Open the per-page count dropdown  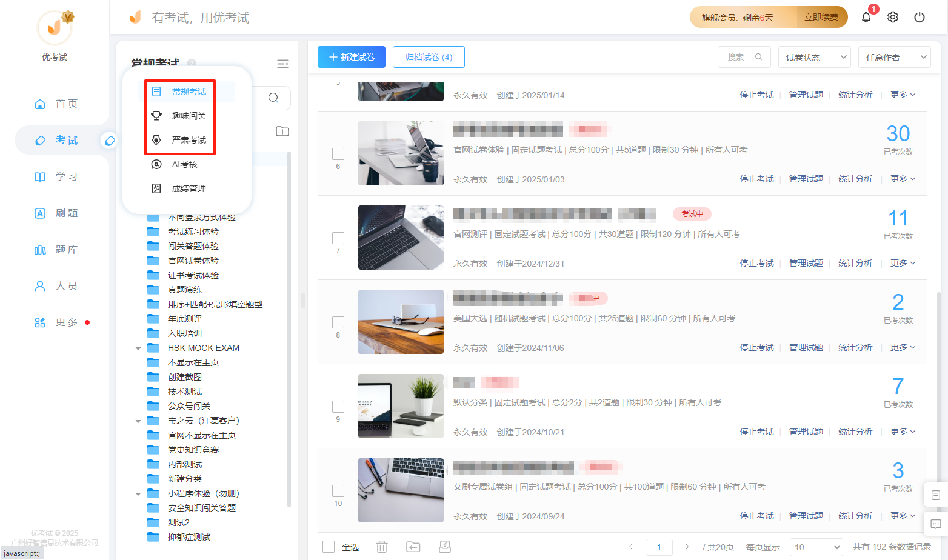[816, 547]
